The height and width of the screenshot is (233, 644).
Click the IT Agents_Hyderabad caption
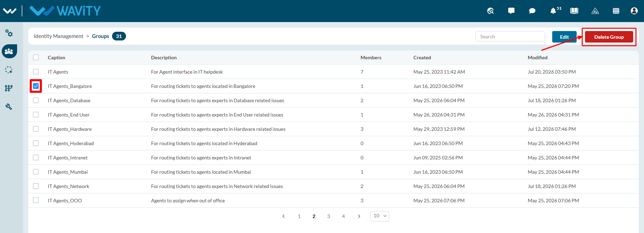coord(71,143)
